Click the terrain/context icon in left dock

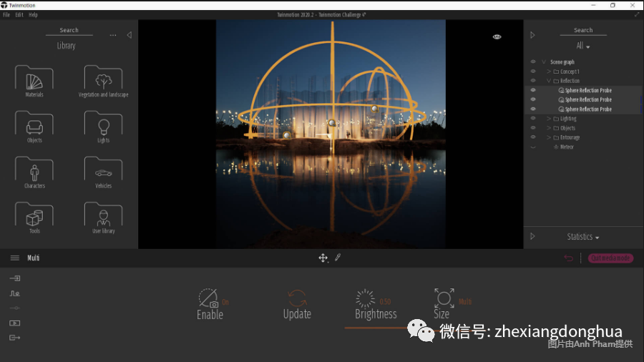15,293
